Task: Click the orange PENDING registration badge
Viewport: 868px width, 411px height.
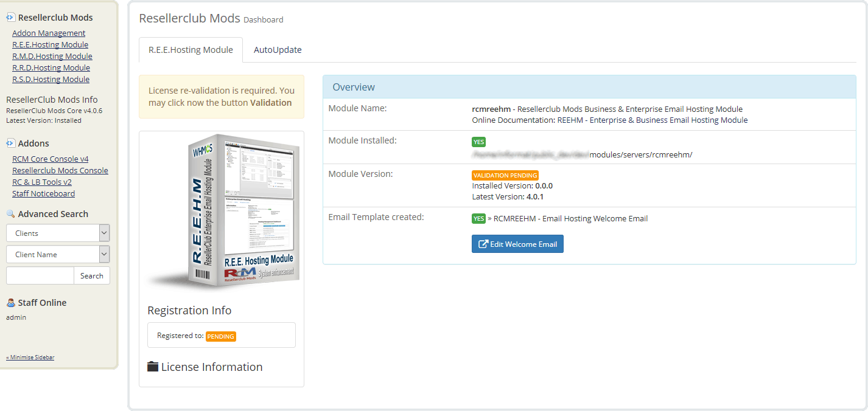Action: (221, 336)
